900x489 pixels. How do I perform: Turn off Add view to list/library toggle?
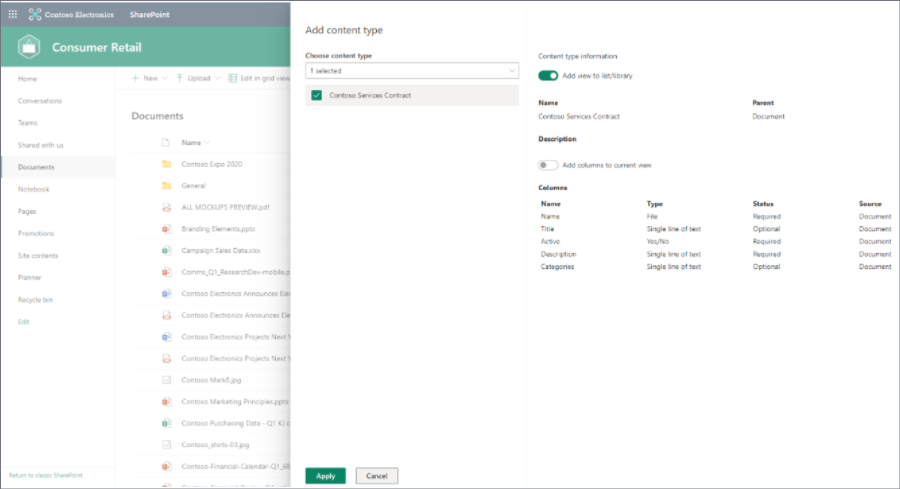(x=548, y=75)
